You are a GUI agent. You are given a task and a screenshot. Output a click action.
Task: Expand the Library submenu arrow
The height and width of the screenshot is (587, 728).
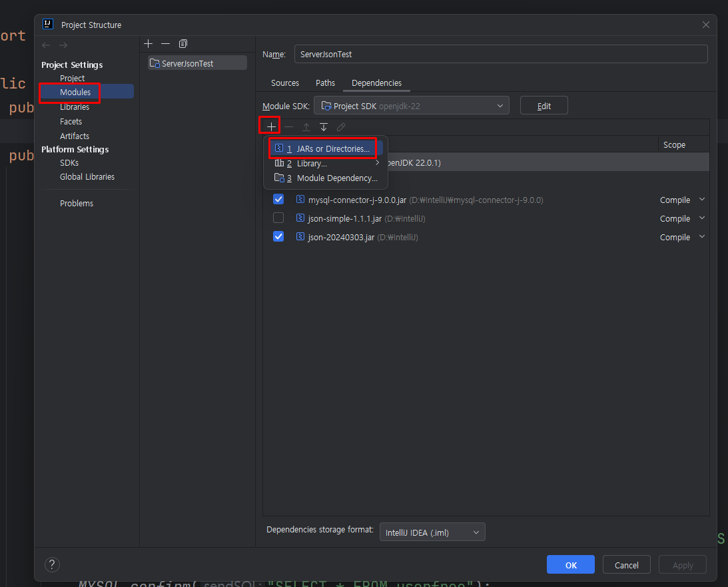click(x=378, y=163)
